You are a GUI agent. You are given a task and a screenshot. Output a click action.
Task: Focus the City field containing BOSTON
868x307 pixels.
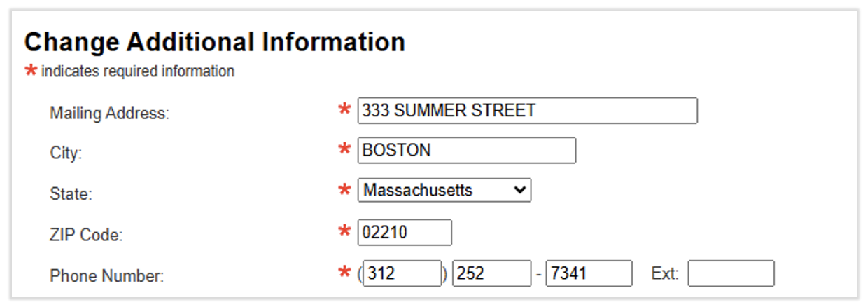tap(466, 151)
